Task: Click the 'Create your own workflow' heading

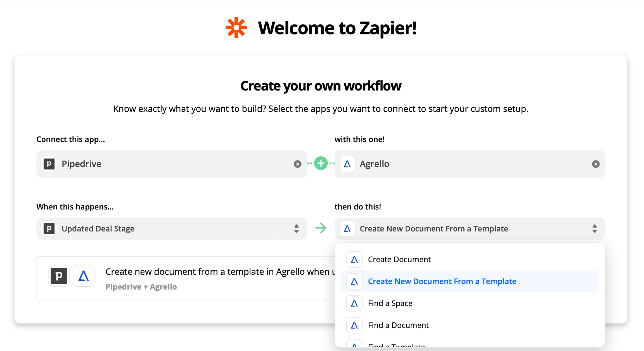Action: click(321, 86)
